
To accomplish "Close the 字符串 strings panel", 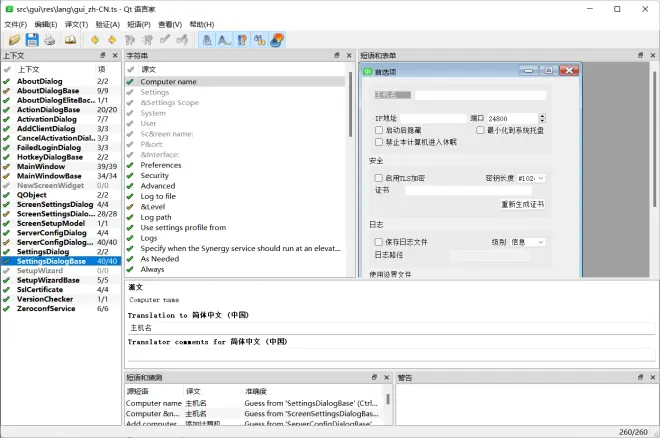I will 349,55.
